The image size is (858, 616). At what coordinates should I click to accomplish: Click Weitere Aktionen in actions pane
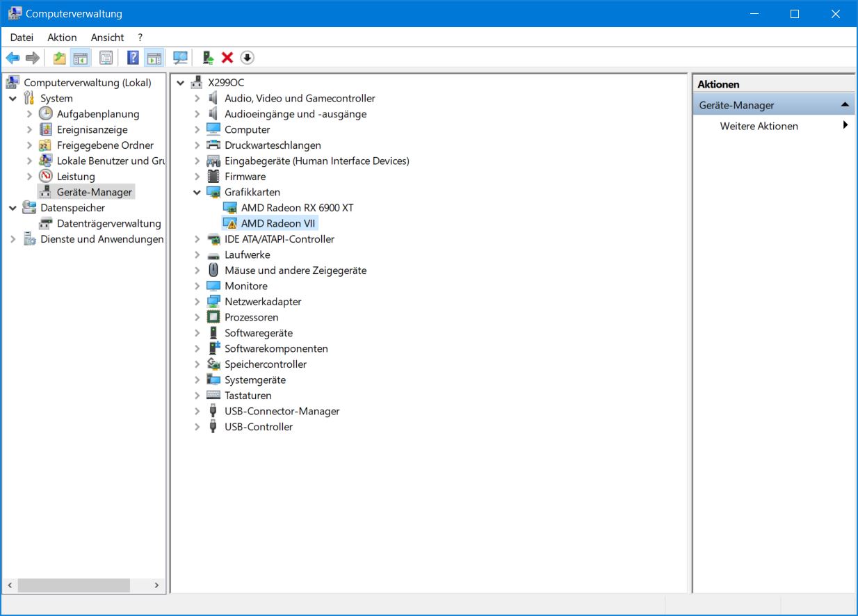[759, 126]
